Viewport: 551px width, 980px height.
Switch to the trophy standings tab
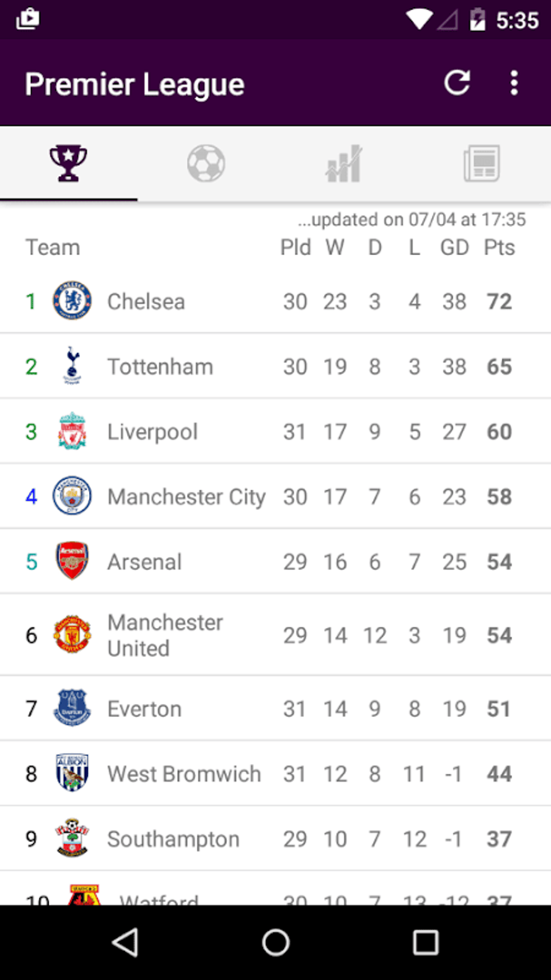coord(69,163)
